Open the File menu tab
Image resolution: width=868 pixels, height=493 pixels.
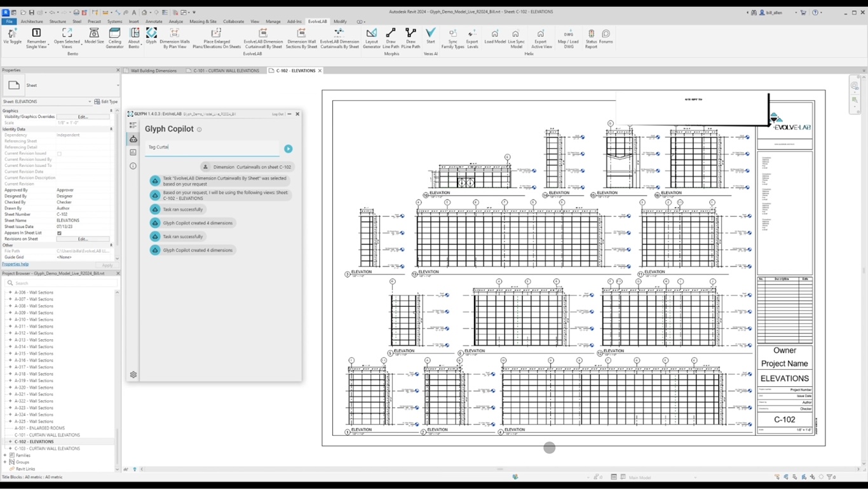pyautogui.click(x=10, y=22)
